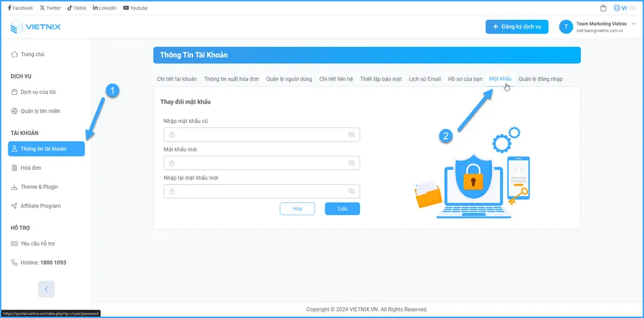The width and height of the screenshot is (644, 318).
Task: Click the globe language icon
Action: 617,8
